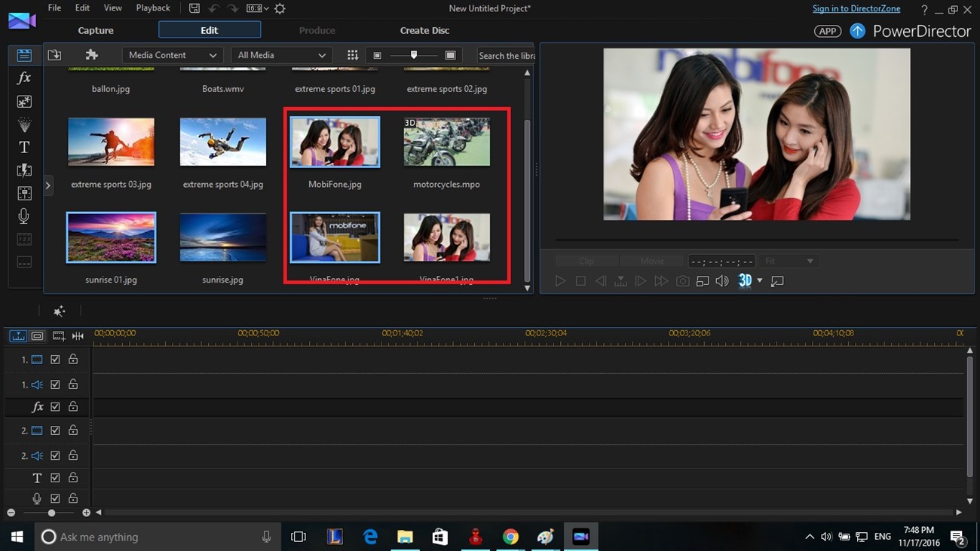Toggle video track 1 enable checkbox

(55, 360)
